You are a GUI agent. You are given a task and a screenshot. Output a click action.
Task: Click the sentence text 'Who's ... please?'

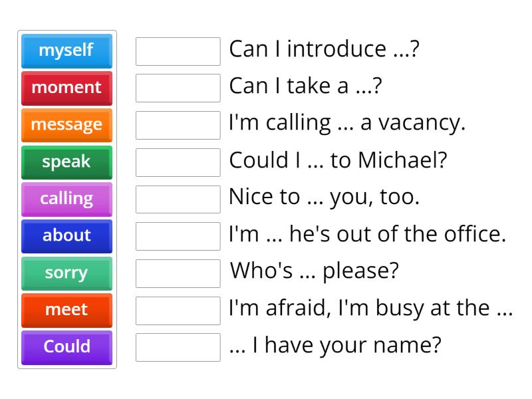315,271
